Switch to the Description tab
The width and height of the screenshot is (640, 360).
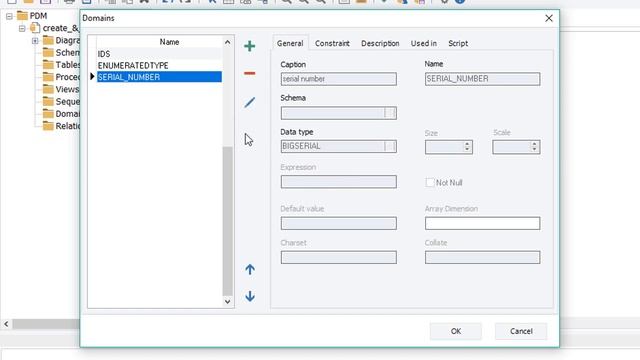tap(380, 43)
